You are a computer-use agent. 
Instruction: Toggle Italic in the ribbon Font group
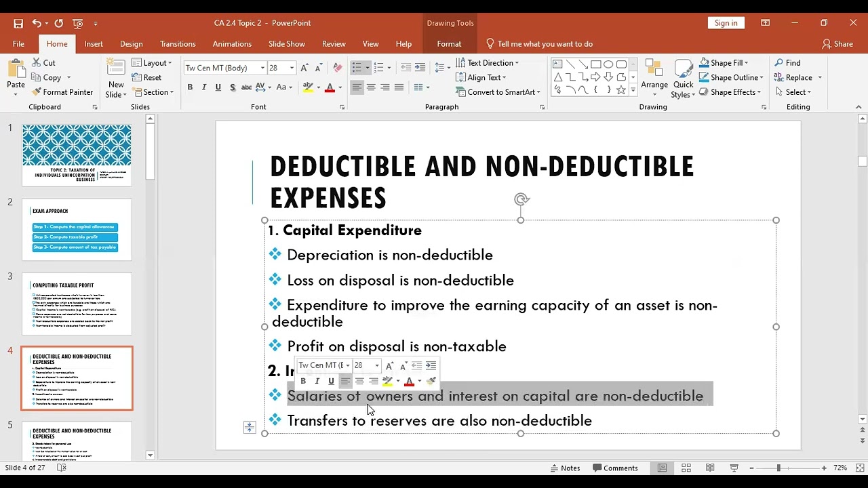coord(204,87)
